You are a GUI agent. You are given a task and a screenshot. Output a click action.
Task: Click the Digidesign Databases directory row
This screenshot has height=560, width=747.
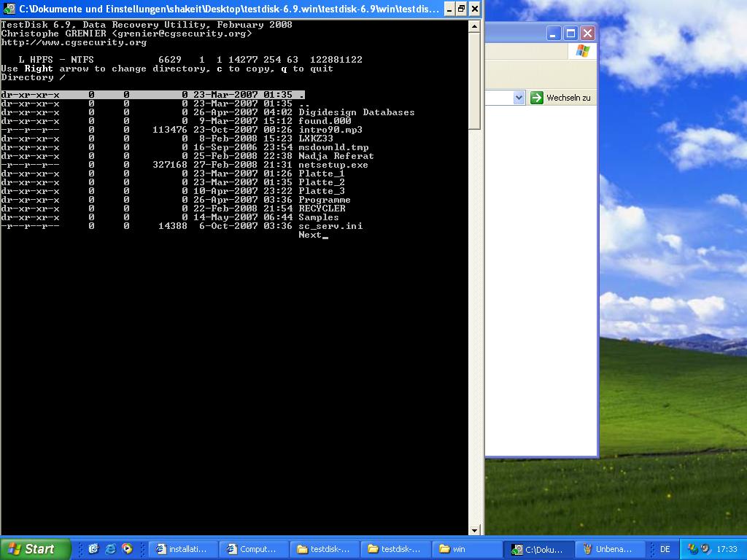pyautogui.click(x=208, y=112)
